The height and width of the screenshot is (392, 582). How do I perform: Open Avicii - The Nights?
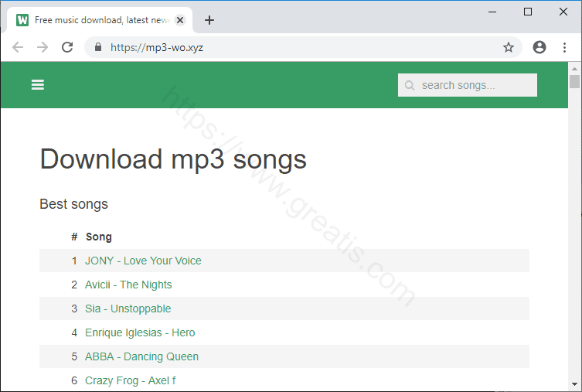click(128, 285)
